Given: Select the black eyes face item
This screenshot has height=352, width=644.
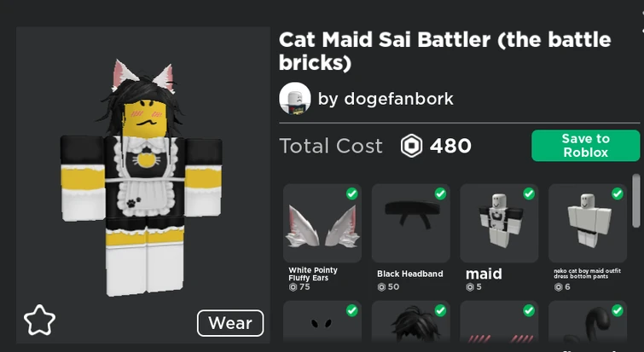Looking at the screenshot, I should [x=322, y=321].
